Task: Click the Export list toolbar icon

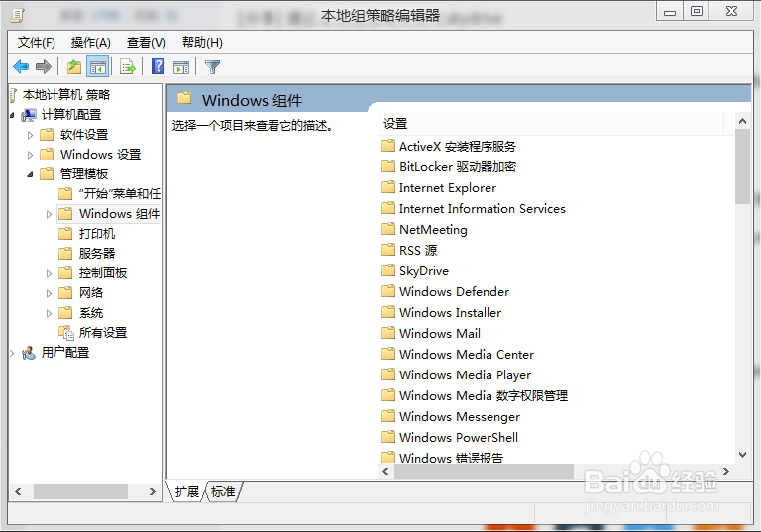Action: click(x=128, y=66)
